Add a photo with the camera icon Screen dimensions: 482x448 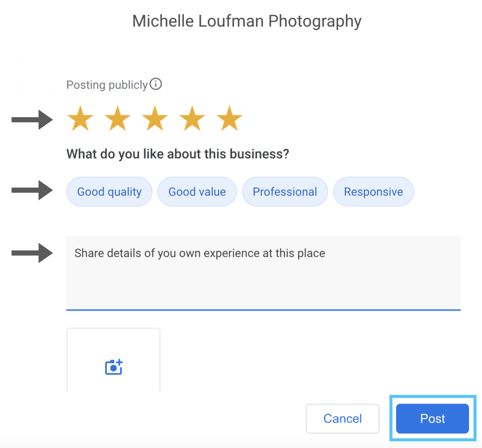114,367
